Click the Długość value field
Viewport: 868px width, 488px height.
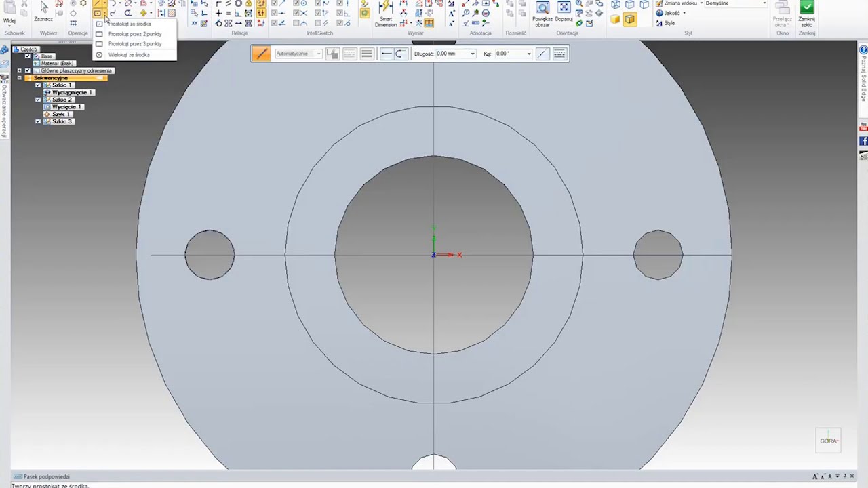tap(452, 54)
